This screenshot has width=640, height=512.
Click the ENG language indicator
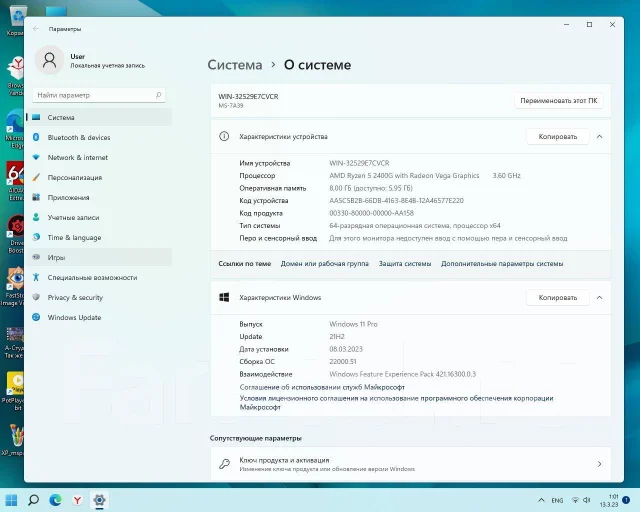tap(557, 500)
